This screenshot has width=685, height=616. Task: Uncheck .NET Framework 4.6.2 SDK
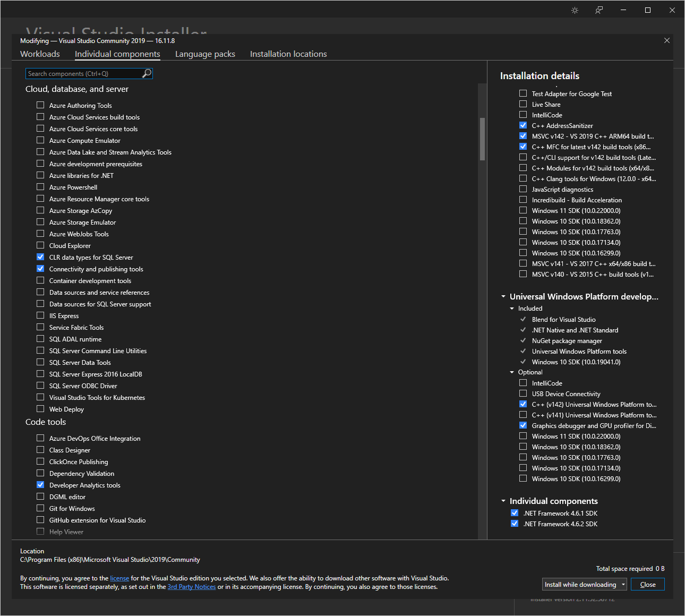click(x=515, y=524)
